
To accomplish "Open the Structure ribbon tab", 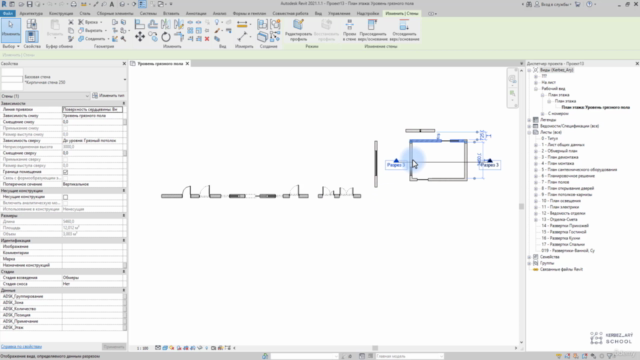I will tap(61, 13).
